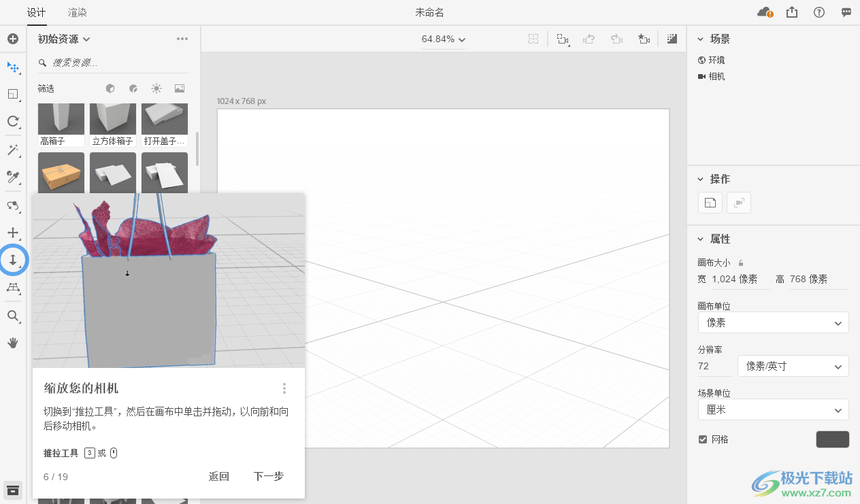Screen dimensions: 860x504
Task: Select the Horizon tool
Action: click(x=13, y=288)
